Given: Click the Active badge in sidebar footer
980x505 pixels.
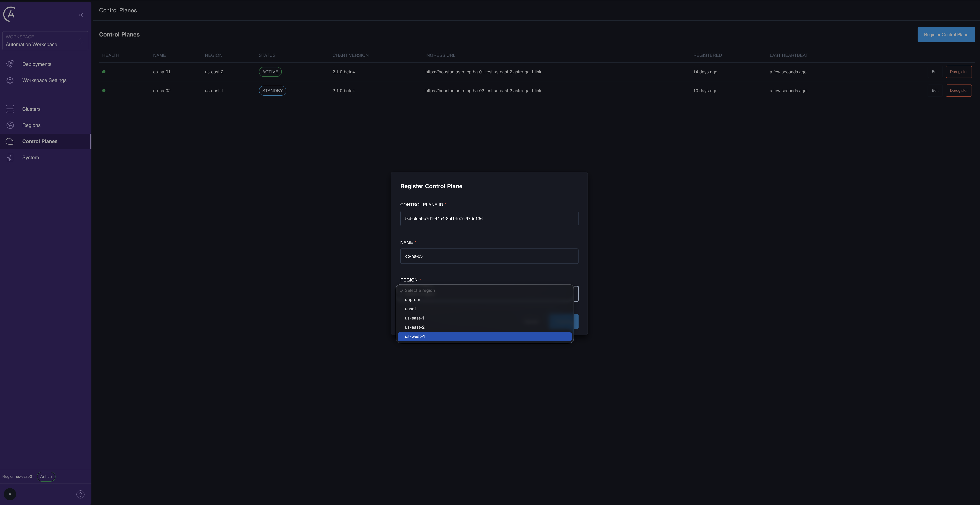Looking at the screenshot, I should 46,476.
